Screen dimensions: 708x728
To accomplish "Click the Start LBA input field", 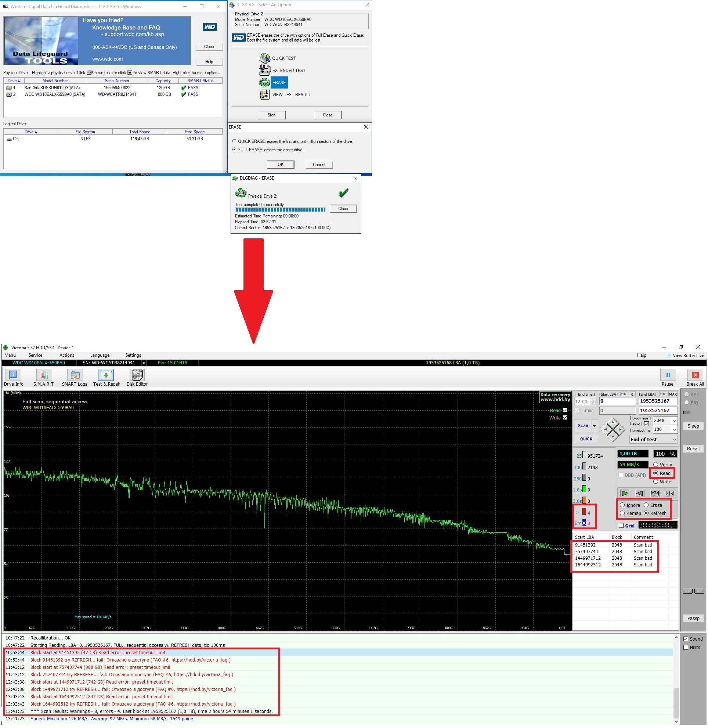I will tap(617, 401).
